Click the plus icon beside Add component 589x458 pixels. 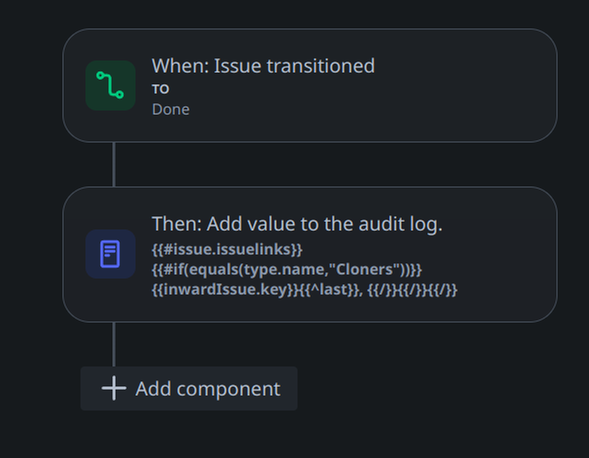tap(114, 388)
